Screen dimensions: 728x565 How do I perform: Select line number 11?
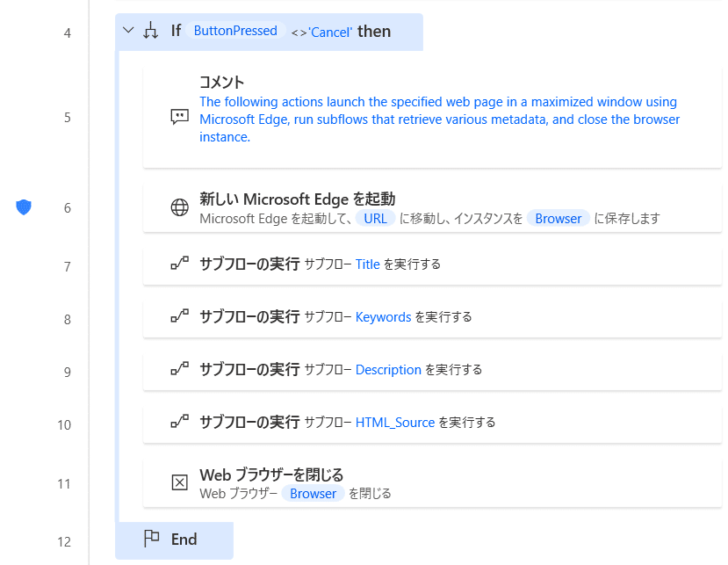click(x=64, y=484)
